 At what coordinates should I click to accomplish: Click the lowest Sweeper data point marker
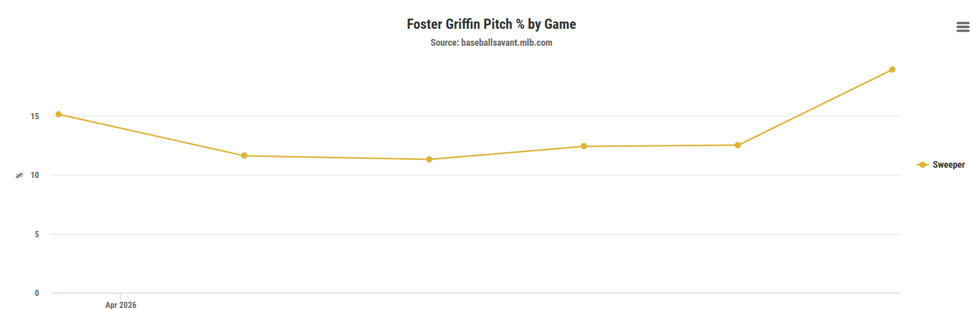[x=429, y=159]
